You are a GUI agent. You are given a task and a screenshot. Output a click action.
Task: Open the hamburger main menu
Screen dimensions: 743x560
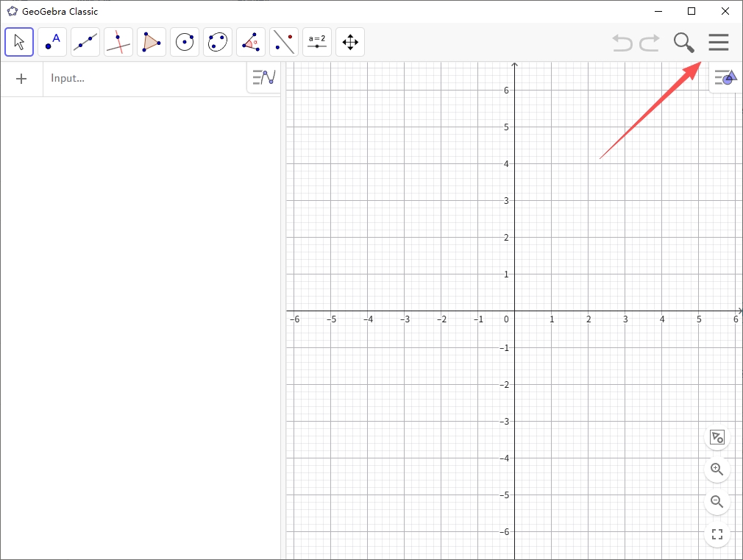tap(719, 42)
